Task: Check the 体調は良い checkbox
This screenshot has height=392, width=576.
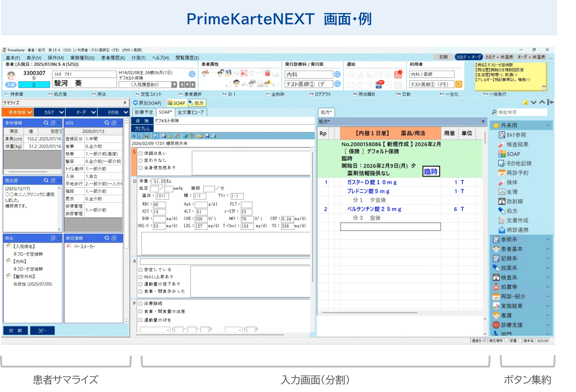Action: click(141, 153)
